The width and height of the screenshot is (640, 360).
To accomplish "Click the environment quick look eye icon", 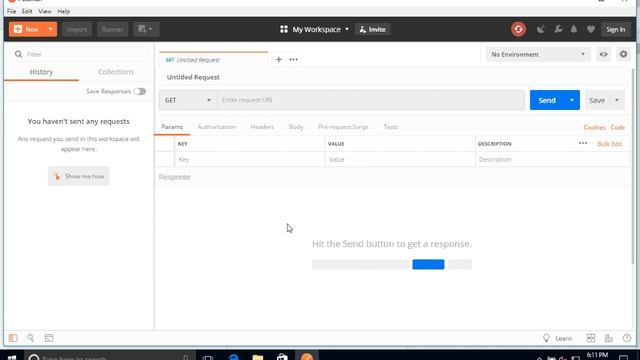I will [603, 54].
